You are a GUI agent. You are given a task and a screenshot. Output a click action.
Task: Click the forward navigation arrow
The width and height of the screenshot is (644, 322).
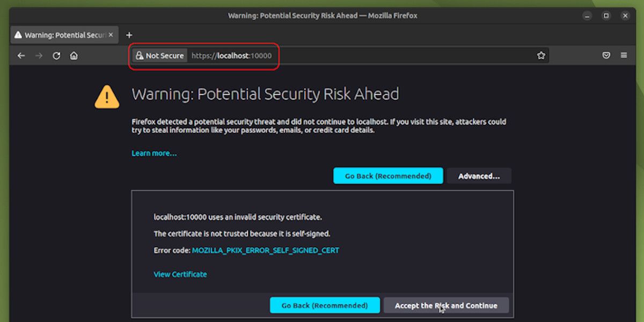coord(39,55)
